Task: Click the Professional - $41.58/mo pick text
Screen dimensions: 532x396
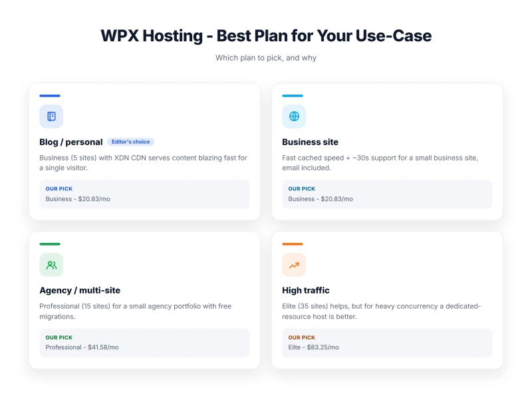Action: [x=82, y=347]
